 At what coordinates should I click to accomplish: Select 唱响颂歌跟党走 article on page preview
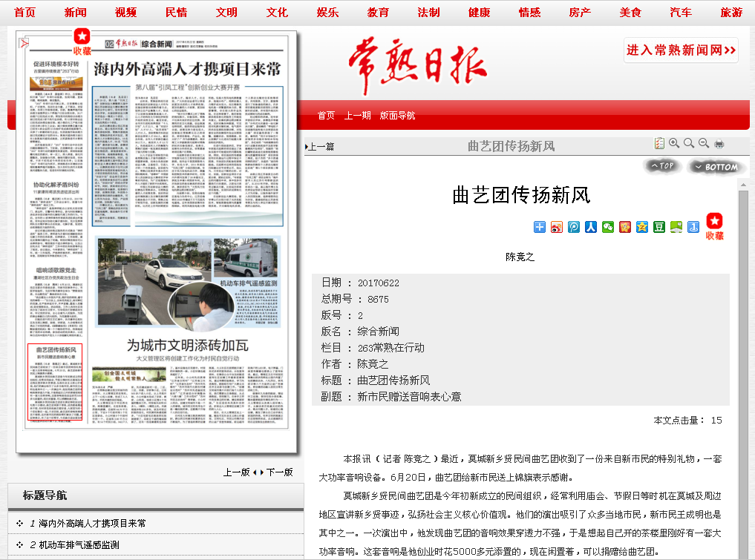pos(56,271)
